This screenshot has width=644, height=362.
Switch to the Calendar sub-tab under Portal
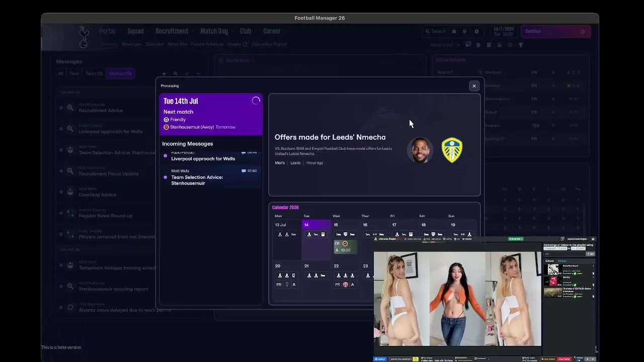154,44
